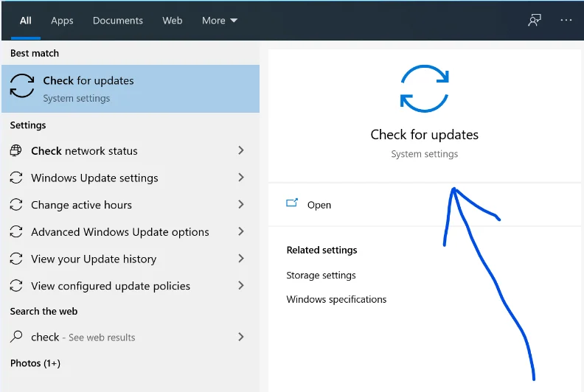This screenshot has height=392, width=584.
Task: Open the three-dots options menu
Action: click(566, 20)
